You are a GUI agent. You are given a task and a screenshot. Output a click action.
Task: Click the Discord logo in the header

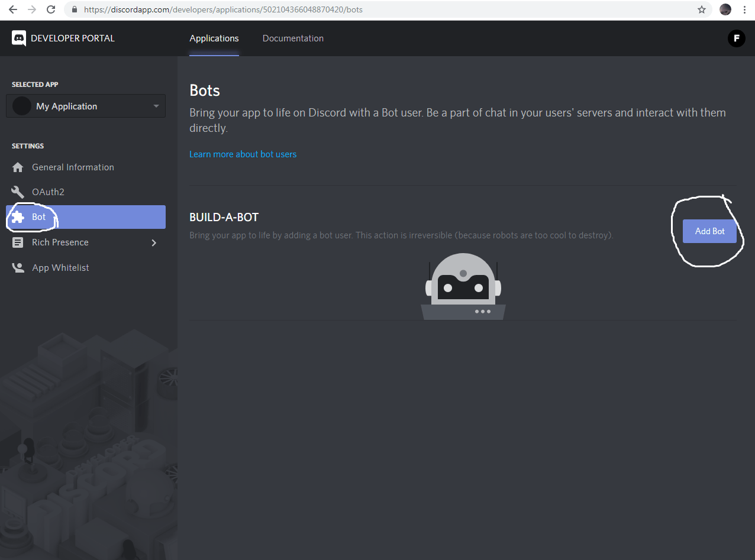click(x=19, y=38)
